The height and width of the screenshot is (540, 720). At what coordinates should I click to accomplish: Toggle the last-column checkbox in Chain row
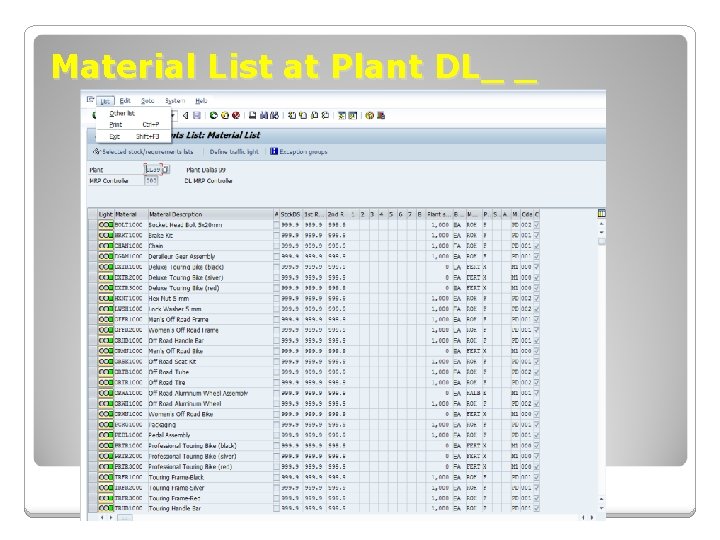tap(537, 246)
